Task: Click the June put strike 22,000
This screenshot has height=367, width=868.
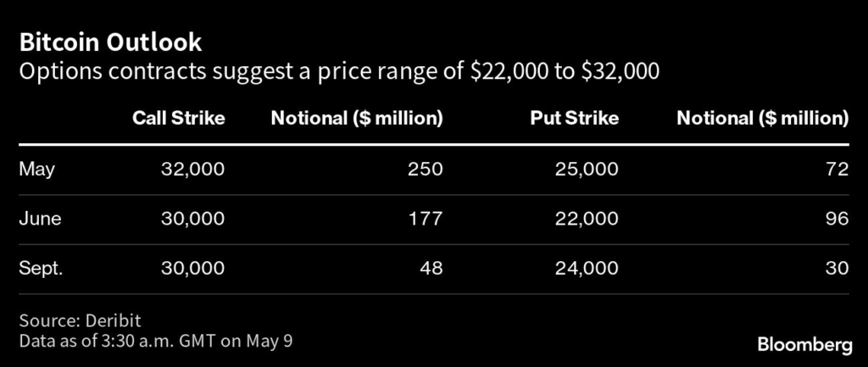Action: [x=586, y=219]
